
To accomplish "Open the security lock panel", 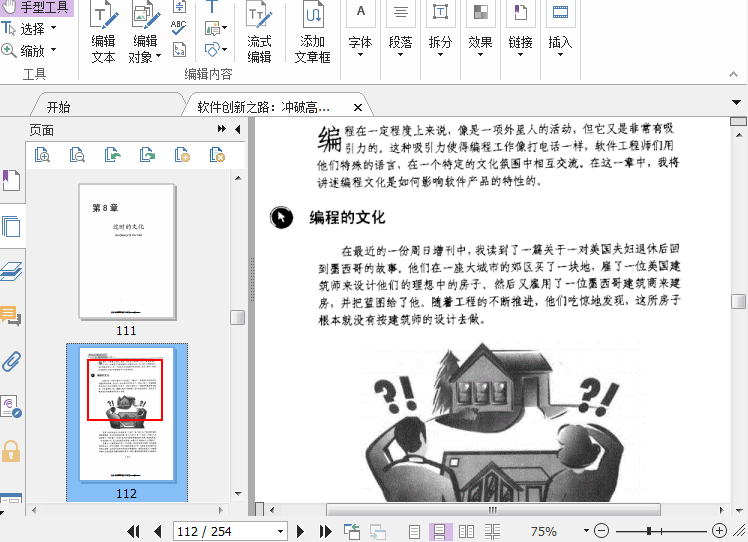I will point(11,450).
